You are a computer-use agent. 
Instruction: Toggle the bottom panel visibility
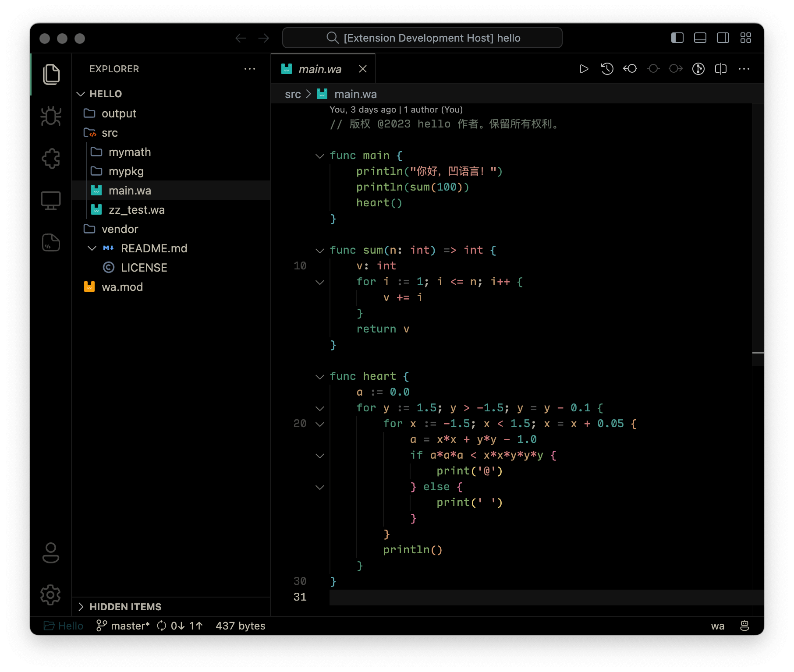tap(700, 38)
